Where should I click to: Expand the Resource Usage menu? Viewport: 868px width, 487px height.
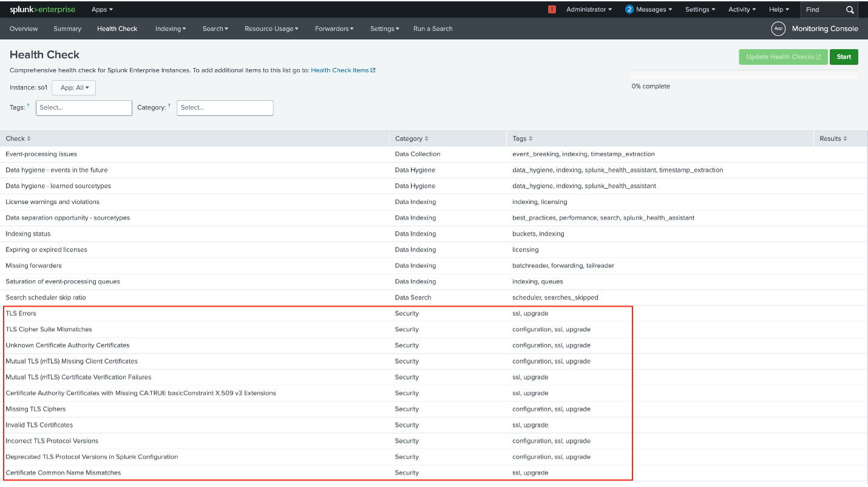271,29
